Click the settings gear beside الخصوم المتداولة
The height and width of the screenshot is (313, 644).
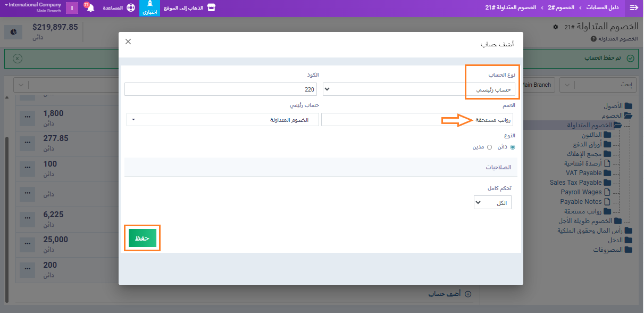pos(556,27)
